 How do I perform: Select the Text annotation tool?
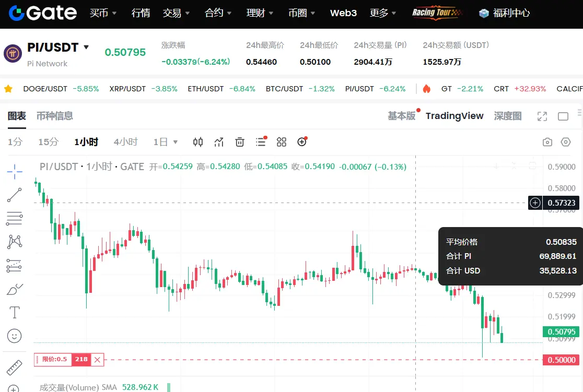(x=15, y=313)
